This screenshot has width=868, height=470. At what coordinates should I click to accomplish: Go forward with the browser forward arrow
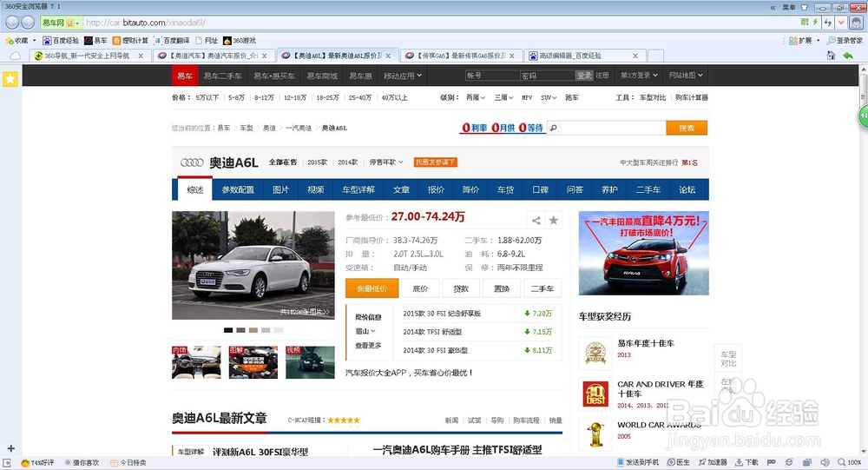(x=29, y=23)
